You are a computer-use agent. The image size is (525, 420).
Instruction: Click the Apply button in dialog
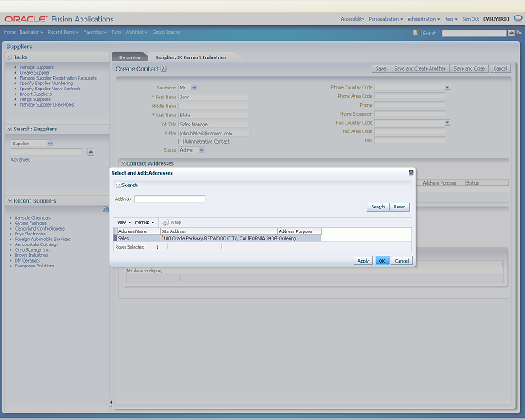pyautogui.click(x=363, y=261)
